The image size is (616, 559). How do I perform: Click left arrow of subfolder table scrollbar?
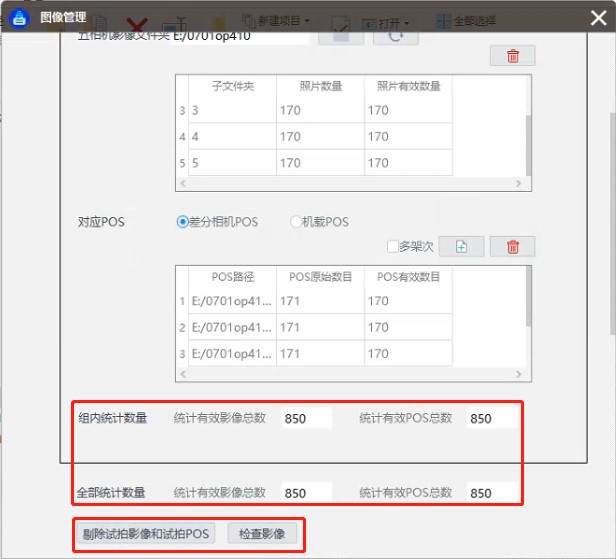coord(183,183)
